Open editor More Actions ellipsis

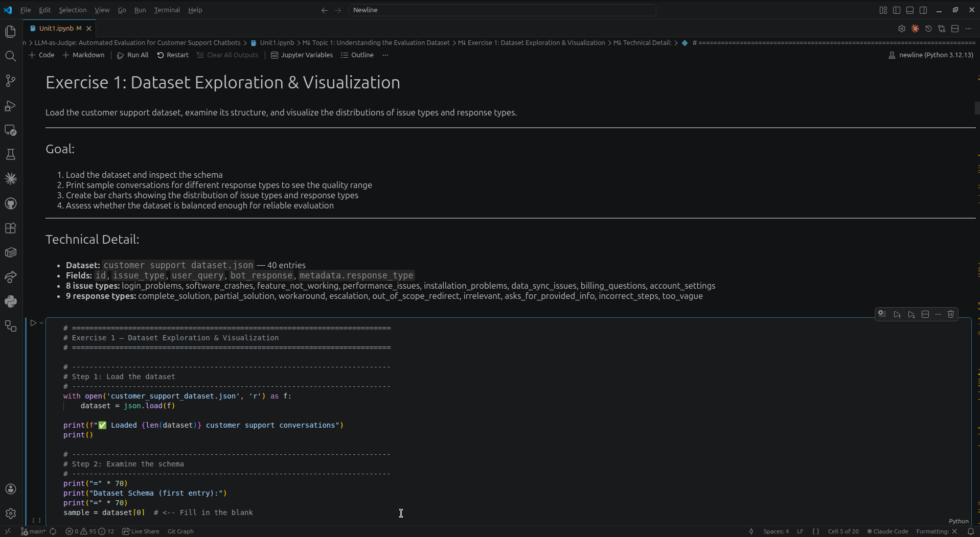coord(968,29)
